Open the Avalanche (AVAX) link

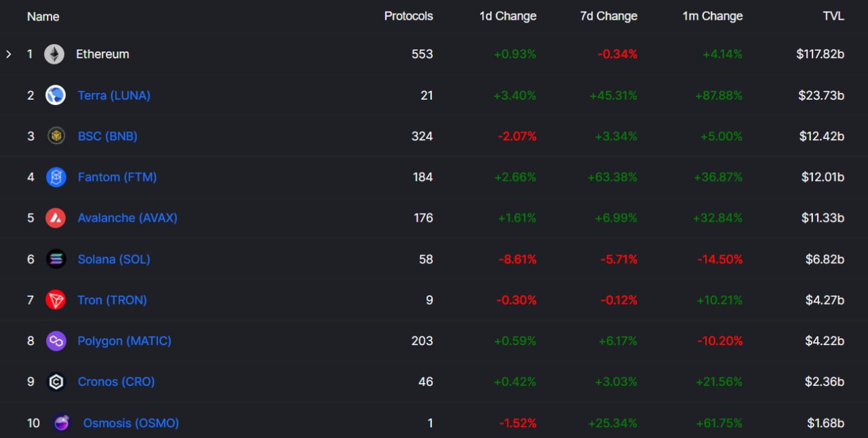(x=127, y=218)
